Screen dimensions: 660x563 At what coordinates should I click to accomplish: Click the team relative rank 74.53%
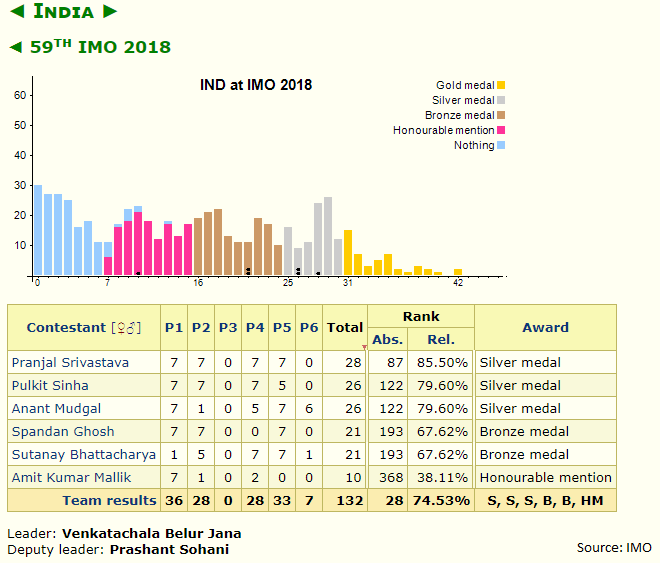tap(441, 500)
